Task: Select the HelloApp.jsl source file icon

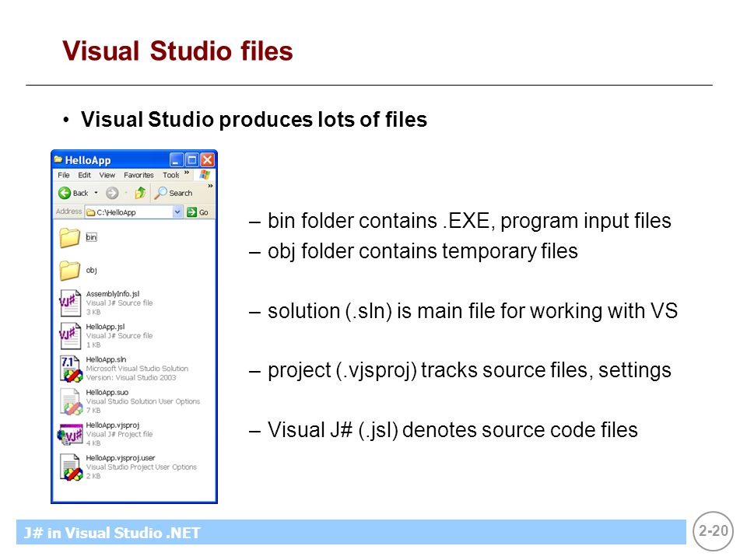Action: pos(69,336)
